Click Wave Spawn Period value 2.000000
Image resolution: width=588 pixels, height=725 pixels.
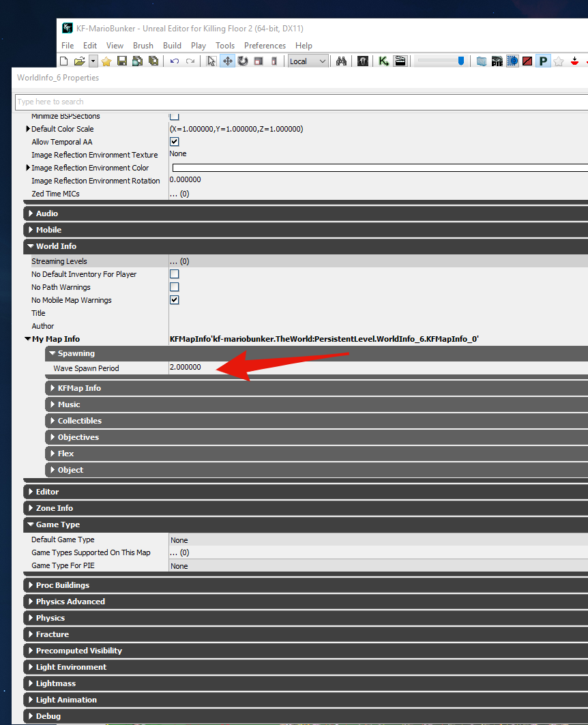[186, 367]
